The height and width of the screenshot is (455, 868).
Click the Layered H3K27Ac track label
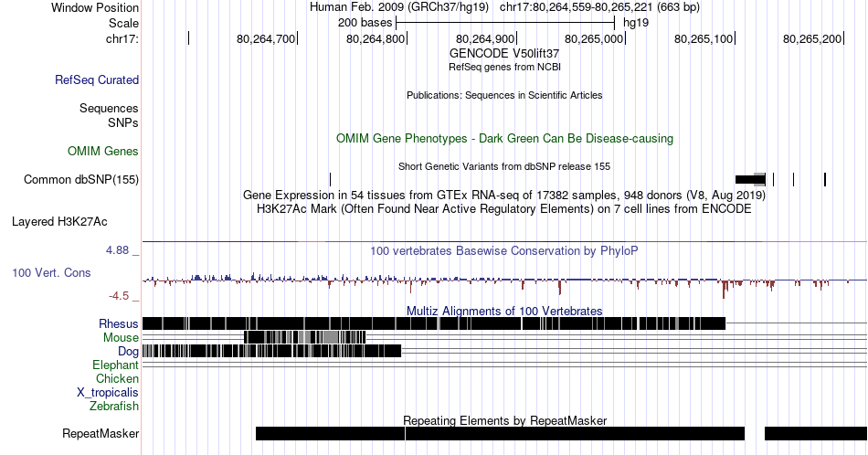59,221
